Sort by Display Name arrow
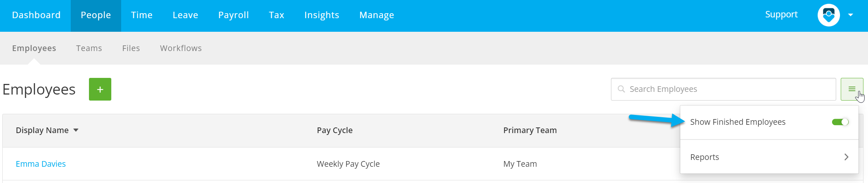The height and width of the screenshot is (183, 868). (x=76, y=130)
